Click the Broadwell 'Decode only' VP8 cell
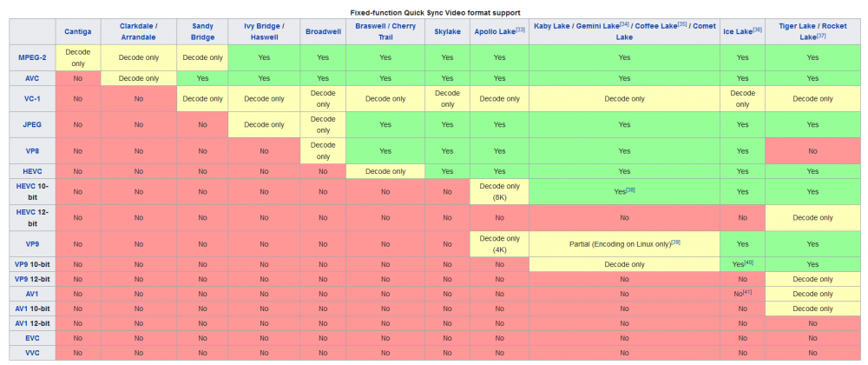Viewport: 868px width, 365px height. point(323,150)
